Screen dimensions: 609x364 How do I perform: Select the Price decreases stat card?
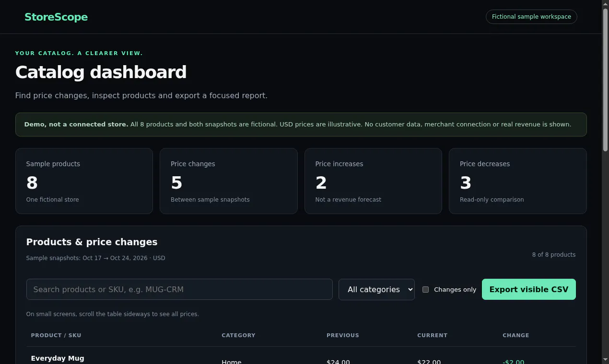pos(517,181)
